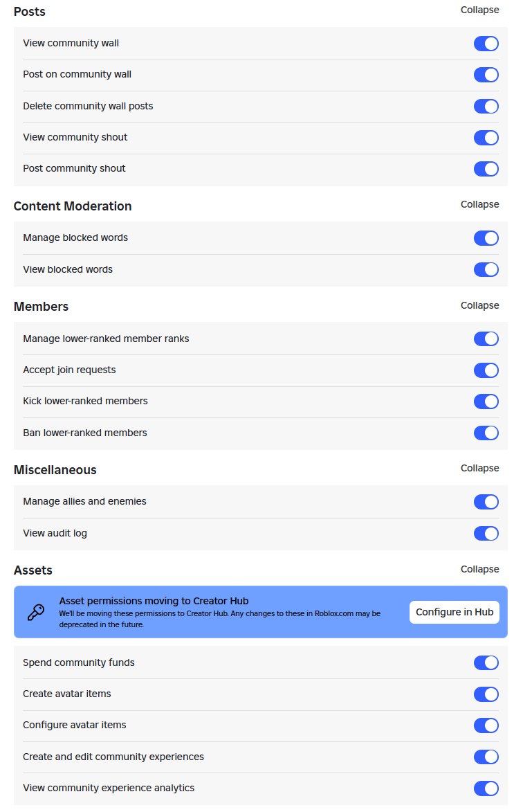
Task: Disable Ban lower-ranked members switch
Action: (486, 433)
